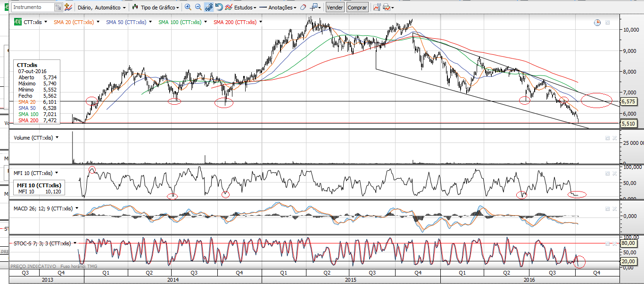This screenshot has height=284, width=644.
Task: Click the instrument lookup icon
Action: (x=58, y=7)
